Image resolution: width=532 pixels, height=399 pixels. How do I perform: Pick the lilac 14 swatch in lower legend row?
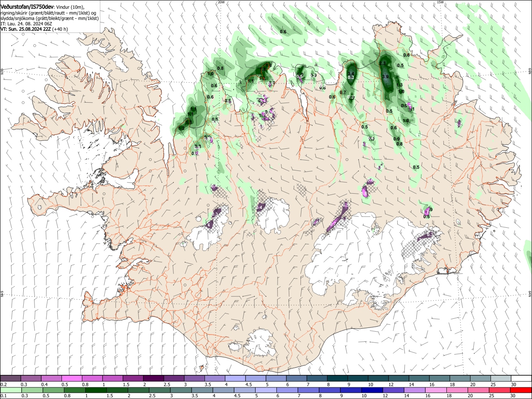click(415, 390)
